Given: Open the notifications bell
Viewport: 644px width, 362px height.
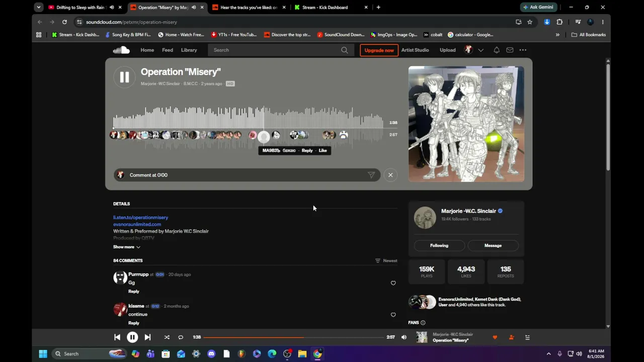Looking at the screenshot, I should click(x=497, y=50).
